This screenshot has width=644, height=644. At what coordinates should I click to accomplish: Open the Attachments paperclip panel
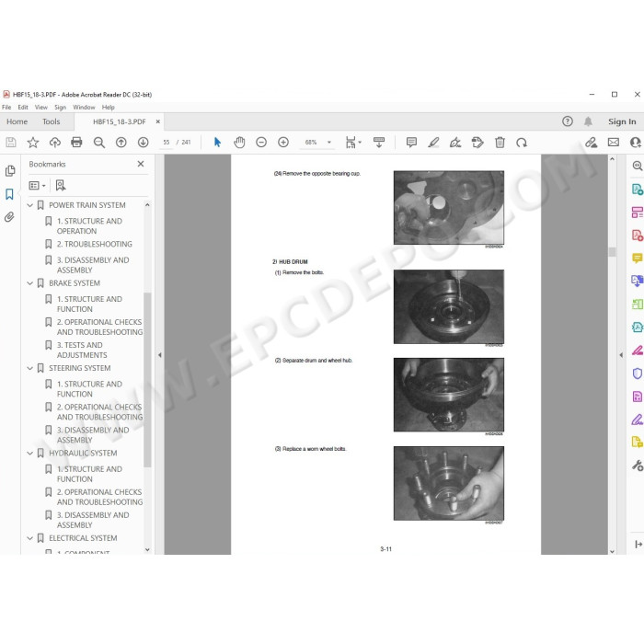[x=9, y=217]
